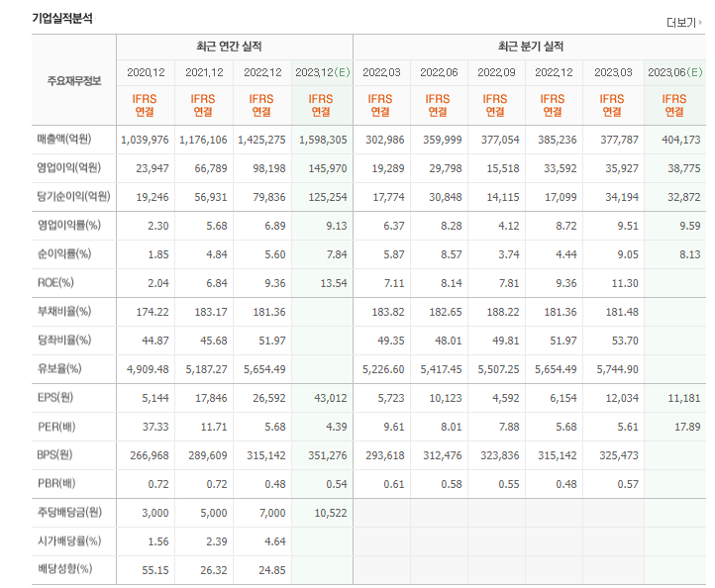The image size is (715, 588).
Task: Click the debt ratio value 174.22
Action: tap(153, 312)
